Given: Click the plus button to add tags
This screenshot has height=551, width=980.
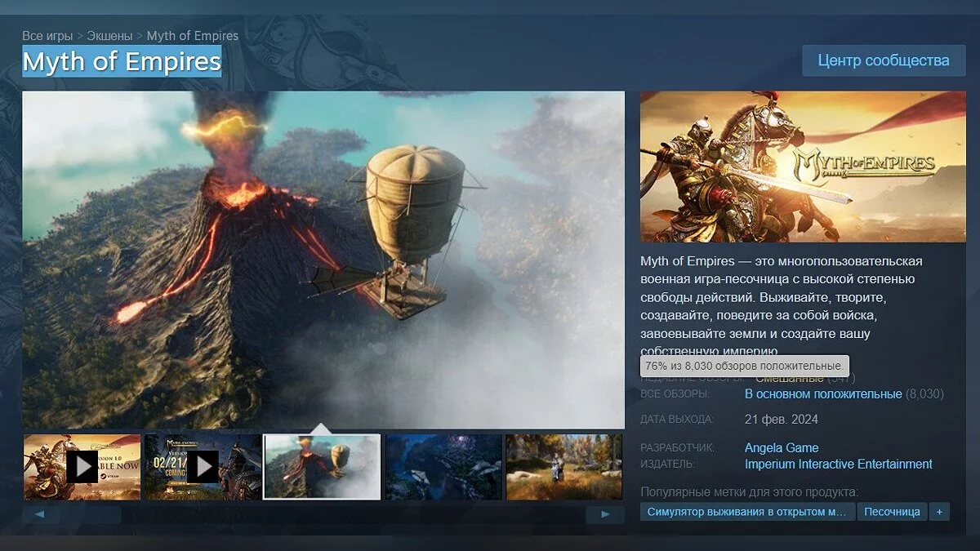Looking at the screenshot, I should [x=939, y=512].
